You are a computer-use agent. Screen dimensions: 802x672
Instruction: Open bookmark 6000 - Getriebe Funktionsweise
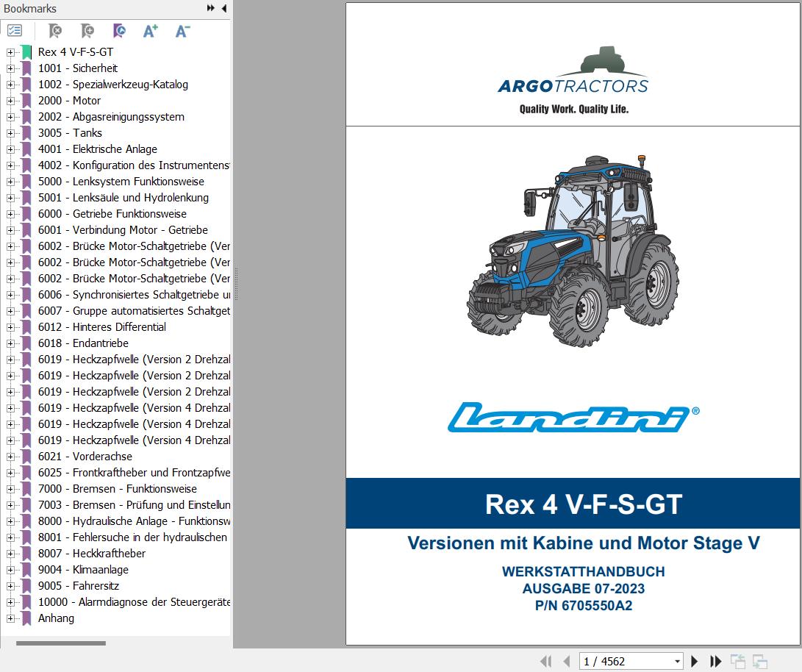point(112,214)
